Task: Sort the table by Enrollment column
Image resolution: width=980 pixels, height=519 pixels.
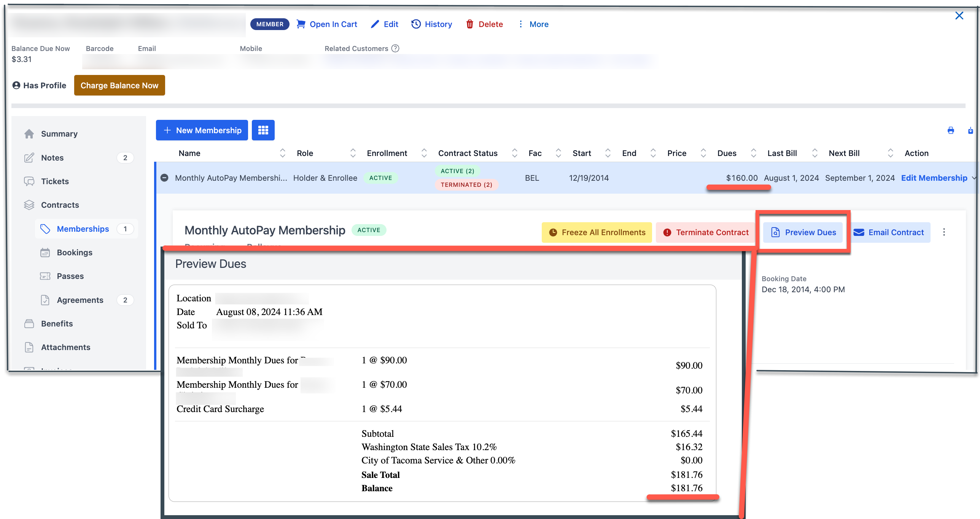Action: pyautogui.click(x=424, y=153)
